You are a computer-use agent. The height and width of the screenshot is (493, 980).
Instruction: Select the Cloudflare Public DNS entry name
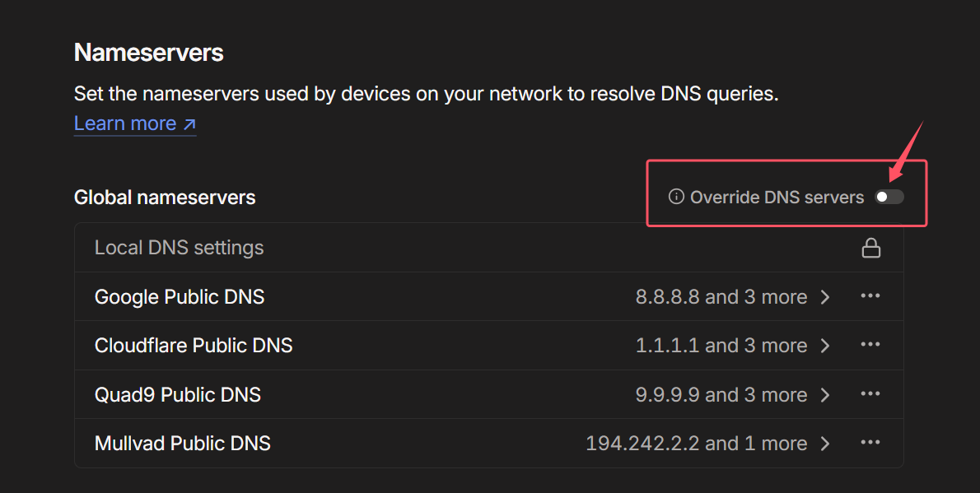(x=194, y=346)
